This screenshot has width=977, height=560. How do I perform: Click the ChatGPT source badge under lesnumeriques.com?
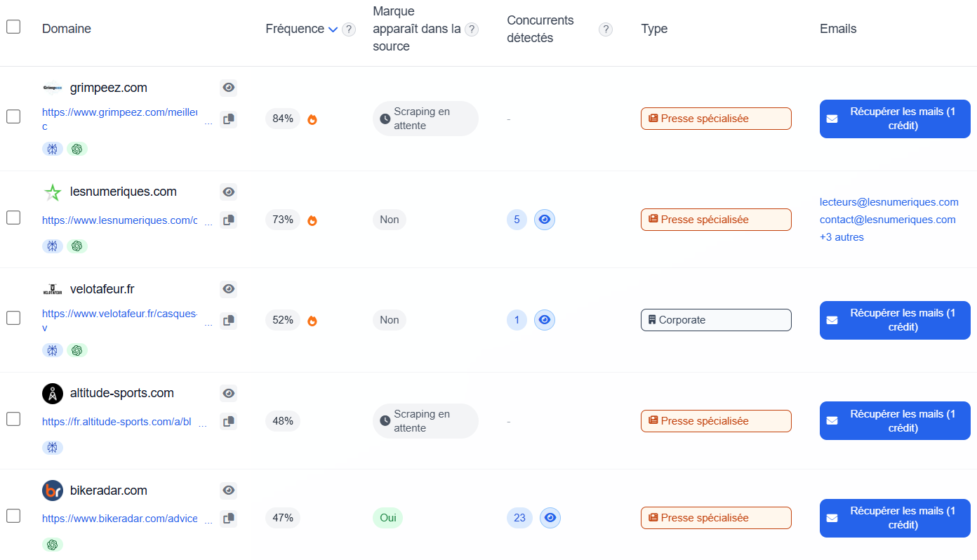(x=77, y=246)
